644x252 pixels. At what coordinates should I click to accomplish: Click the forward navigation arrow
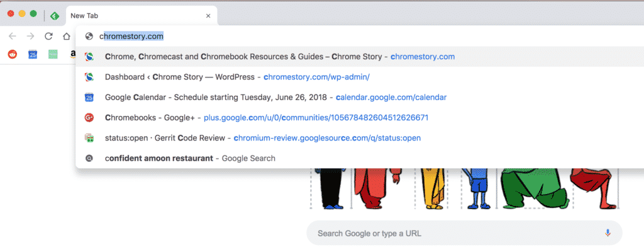[30, 36]
